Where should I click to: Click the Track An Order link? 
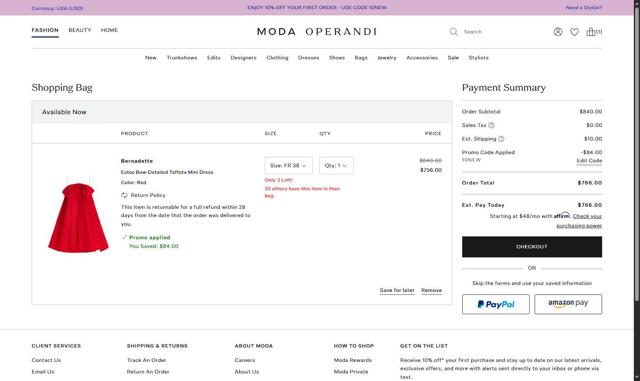coord(147,360)
